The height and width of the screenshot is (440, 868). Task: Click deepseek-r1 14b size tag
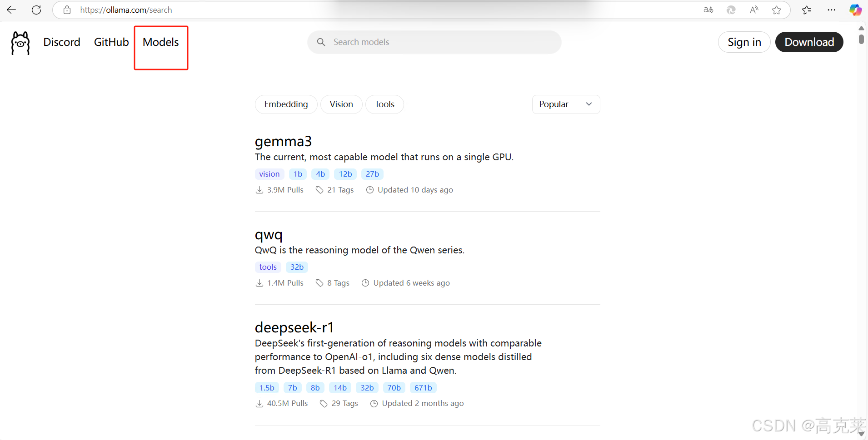click(x=340, y=388)
